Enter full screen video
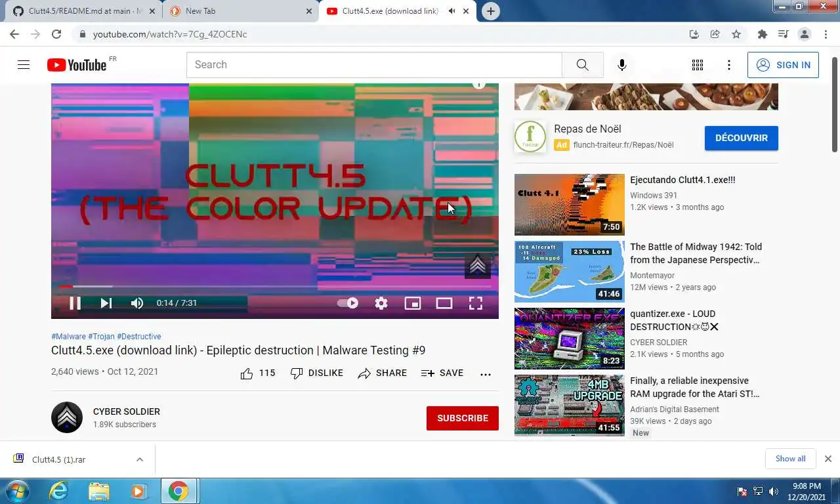840x504 pixels. [476, 303]
